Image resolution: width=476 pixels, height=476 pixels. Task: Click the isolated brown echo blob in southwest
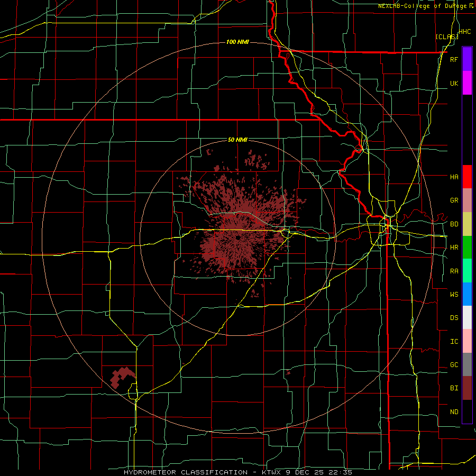point(123,377)
